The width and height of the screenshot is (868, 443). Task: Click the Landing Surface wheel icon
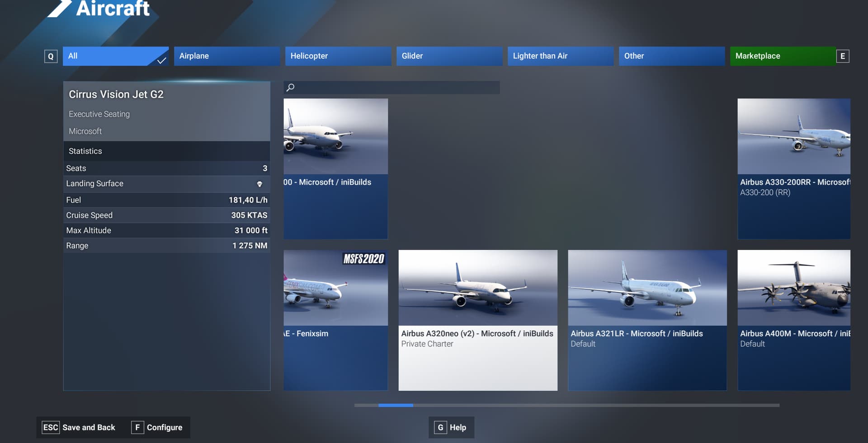point(259,184)
